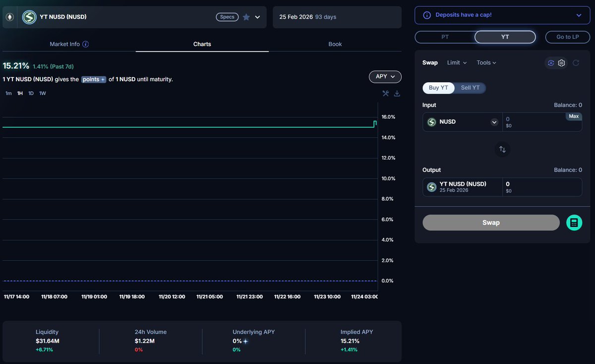Open the maturity date selector

(337, 17)
